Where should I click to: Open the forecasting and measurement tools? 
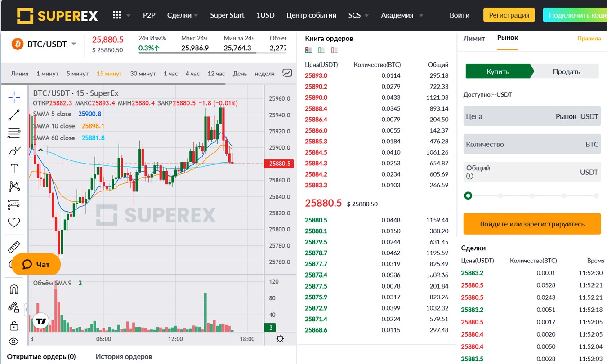[x=14, y=204]
